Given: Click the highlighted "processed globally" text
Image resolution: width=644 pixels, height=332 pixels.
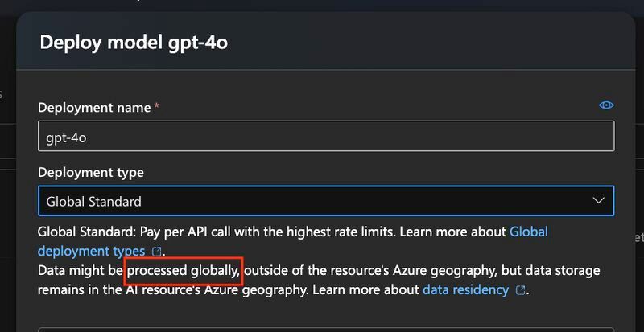Looking at the screenshot, I should 184,271.
